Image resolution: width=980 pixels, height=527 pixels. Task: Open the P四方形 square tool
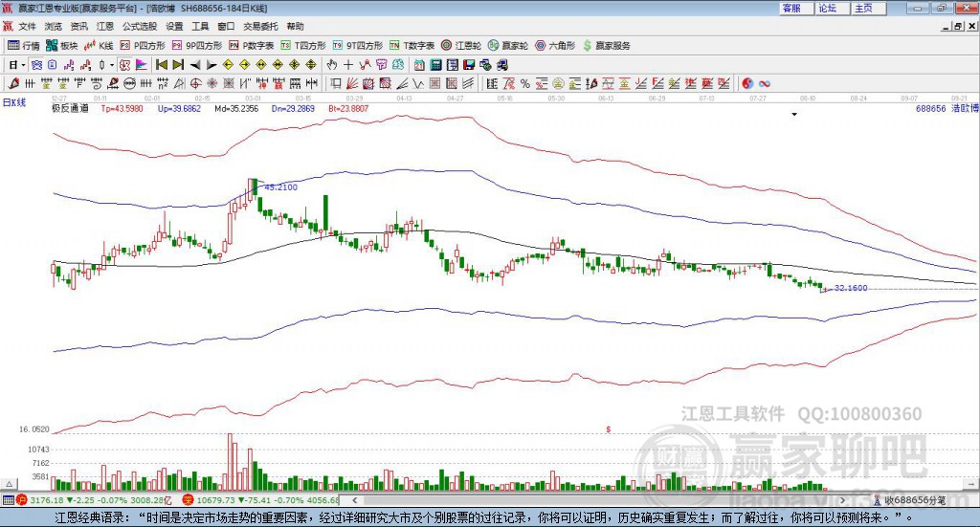coord(143,46)
